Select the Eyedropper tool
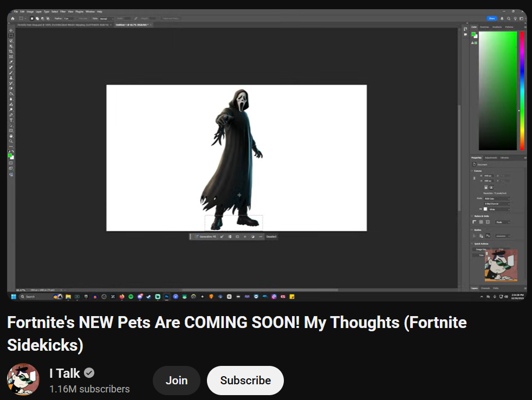532x400 pixels. click(11, 62)
